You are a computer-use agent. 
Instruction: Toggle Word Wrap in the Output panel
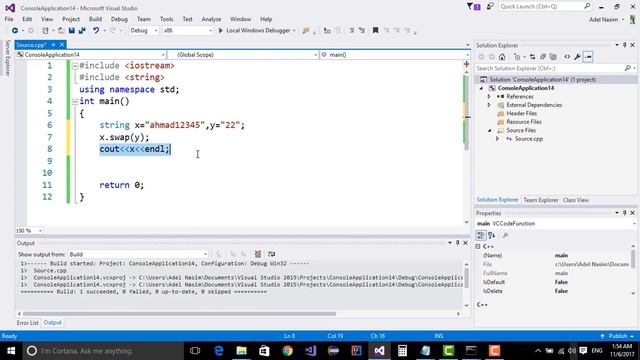271,254
